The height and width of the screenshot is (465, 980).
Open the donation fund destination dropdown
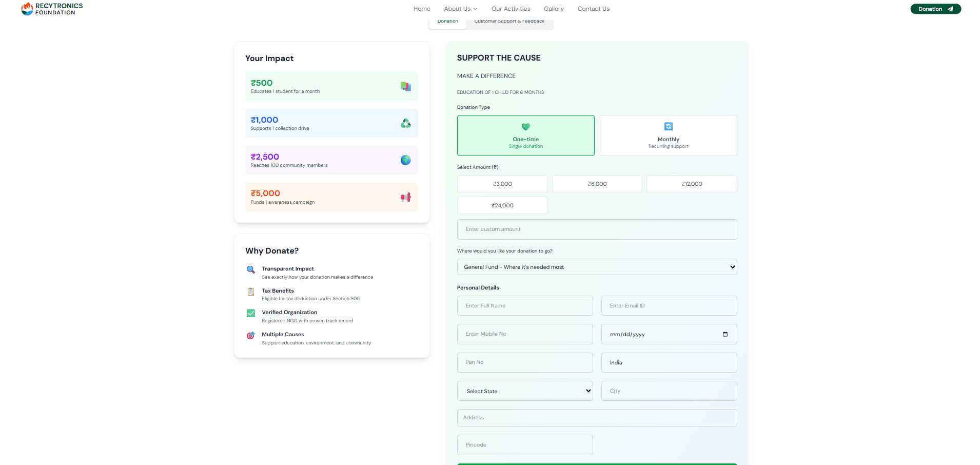597,267
